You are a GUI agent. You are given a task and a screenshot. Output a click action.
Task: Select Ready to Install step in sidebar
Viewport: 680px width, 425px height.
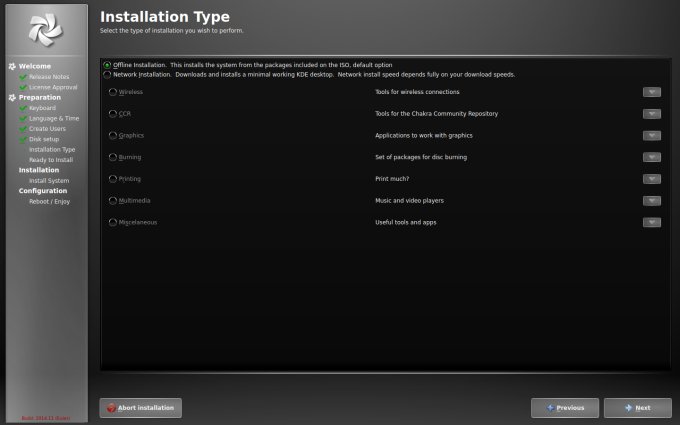tap(51, 160)
